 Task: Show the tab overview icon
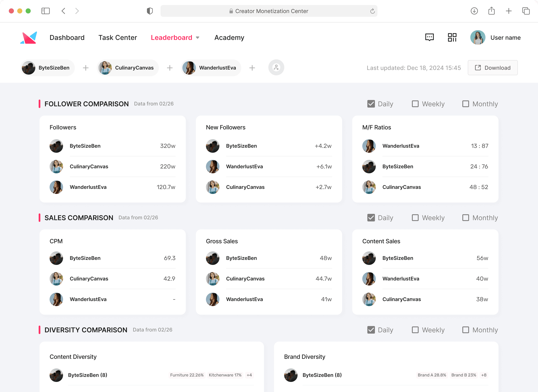pyautogui.click(x=526, y=11)
